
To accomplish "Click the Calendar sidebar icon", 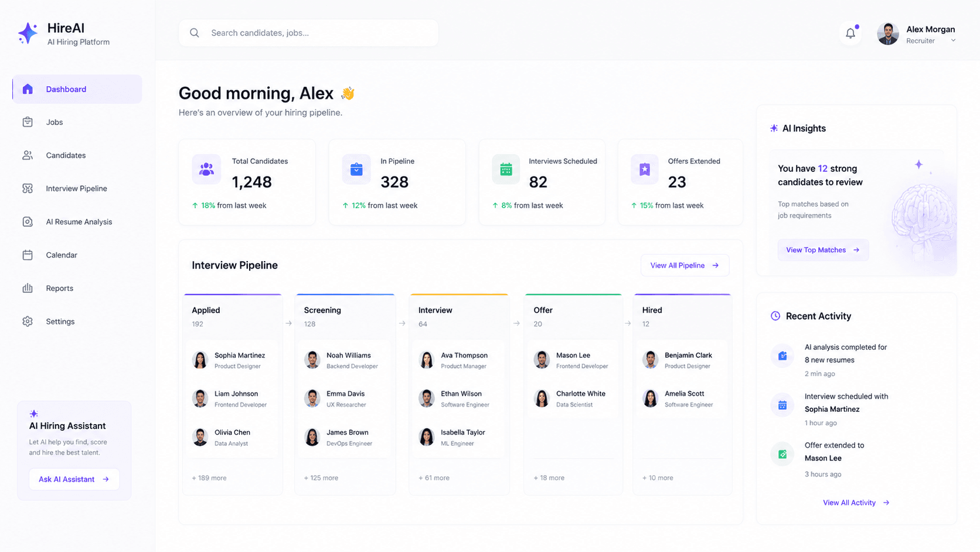I will click(28, 255).
